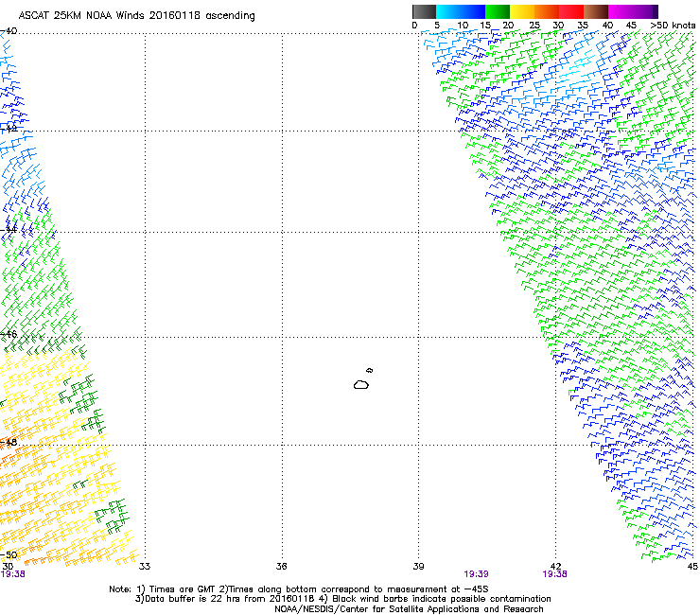700x615 pixels.
Task: Click the purple '19:38' time under longitude 42
Action: pyautogui.click(x=555, y=574)
